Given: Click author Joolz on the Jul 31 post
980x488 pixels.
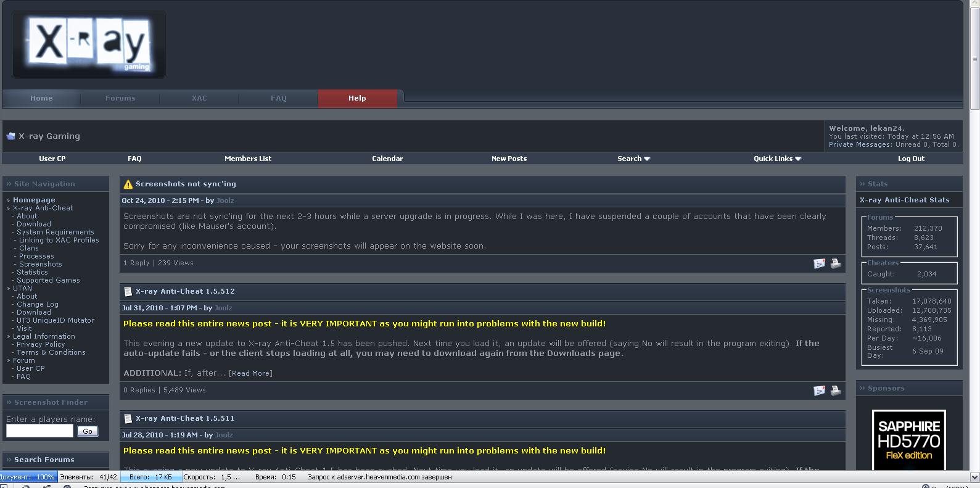Looking at the screenshot, I should click(x=223, y=308).
